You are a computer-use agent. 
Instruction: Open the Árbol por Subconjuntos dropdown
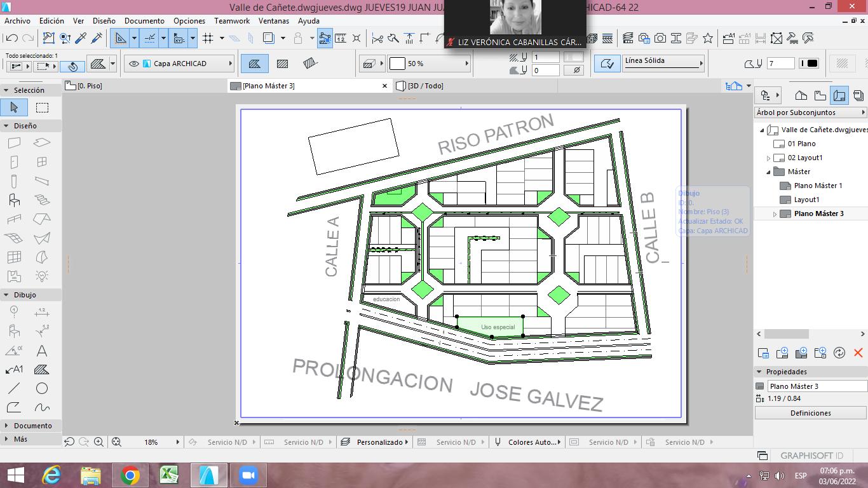(x=810, y=112)
